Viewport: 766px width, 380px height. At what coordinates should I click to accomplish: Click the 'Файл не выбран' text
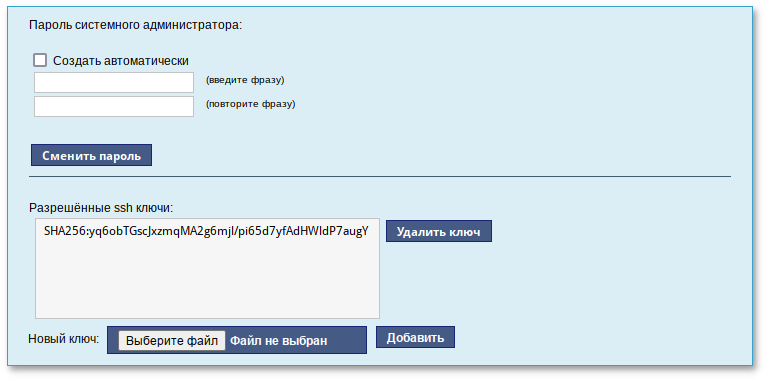point(278,340)
